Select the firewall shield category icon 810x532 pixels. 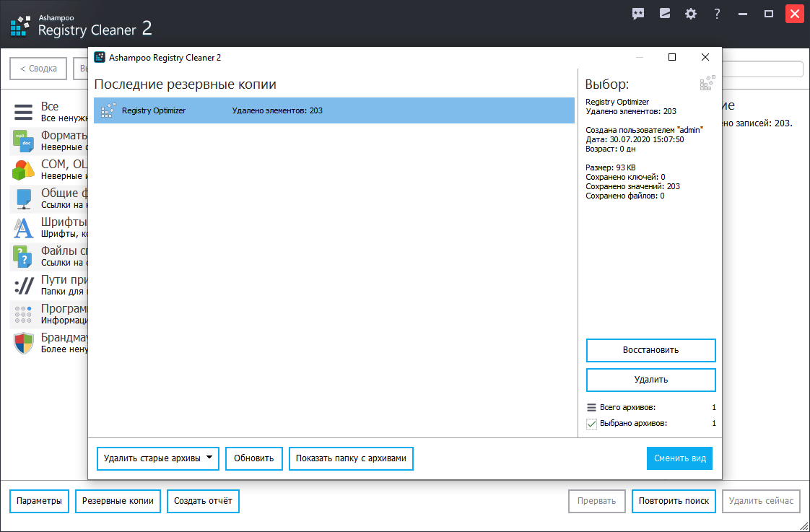pyautogui.click(x=23, y=344)
